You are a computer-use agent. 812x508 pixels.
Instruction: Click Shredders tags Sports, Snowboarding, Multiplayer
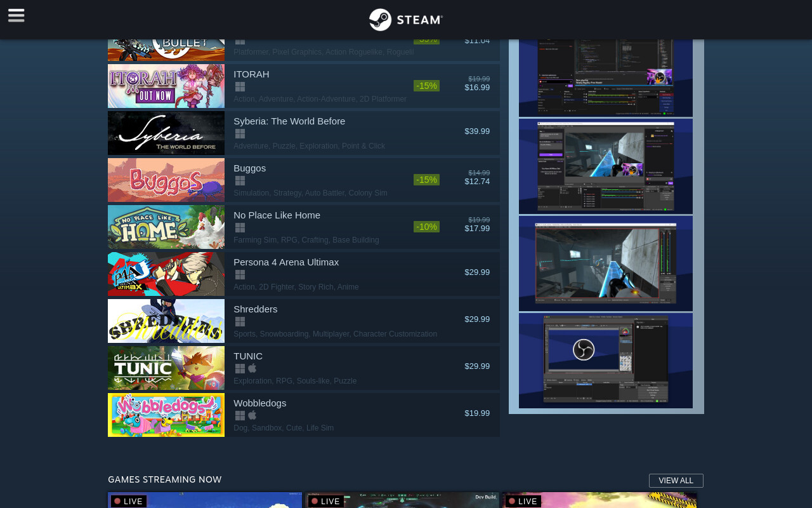335,334
